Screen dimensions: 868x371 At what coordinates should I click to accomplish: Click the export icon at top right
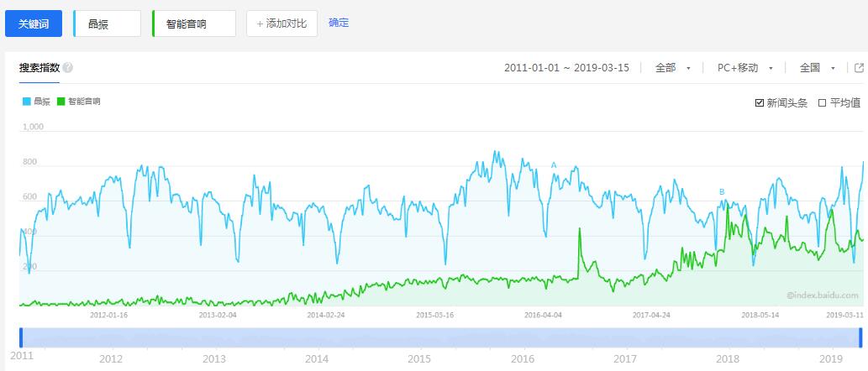click(860, 68)
